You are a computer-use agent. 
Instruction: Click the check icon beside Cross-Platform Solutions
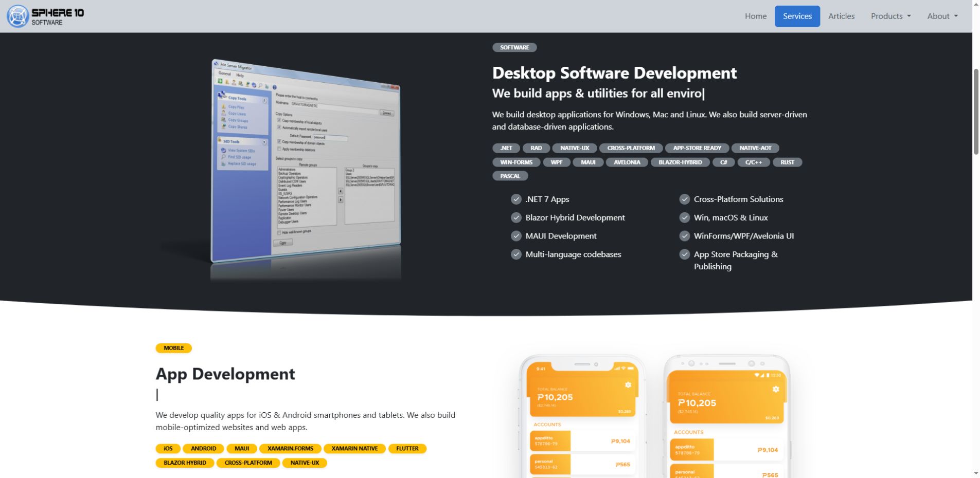point(684,199)
